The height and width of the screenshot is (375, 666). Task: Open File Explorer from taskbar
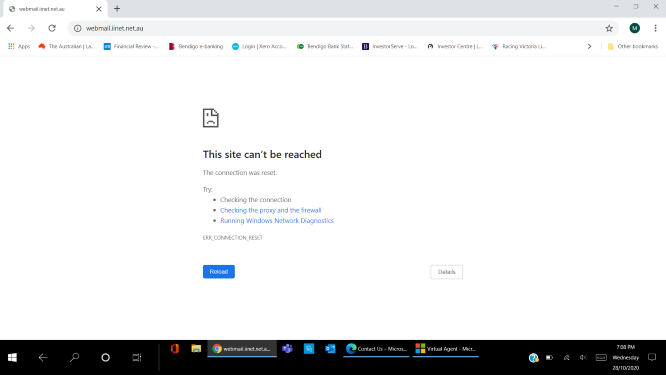click(x=196, y=349)
